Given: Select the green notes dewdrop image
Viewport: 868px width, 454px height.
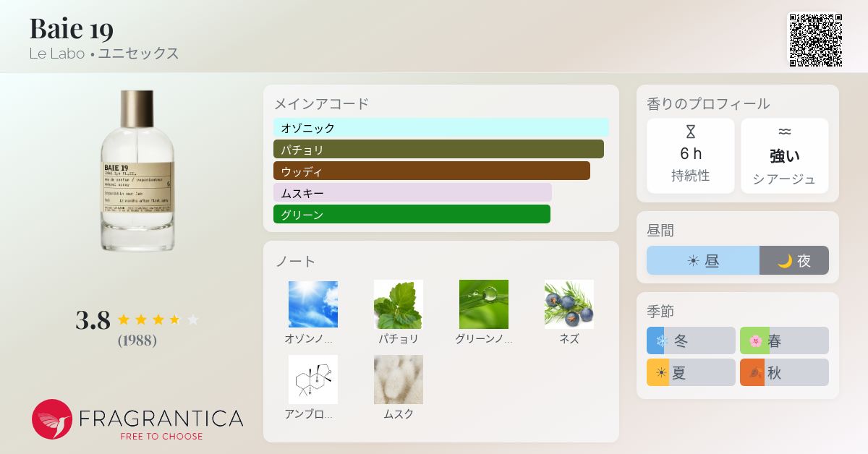Looking at the screenshot, I should pos(484,304).
